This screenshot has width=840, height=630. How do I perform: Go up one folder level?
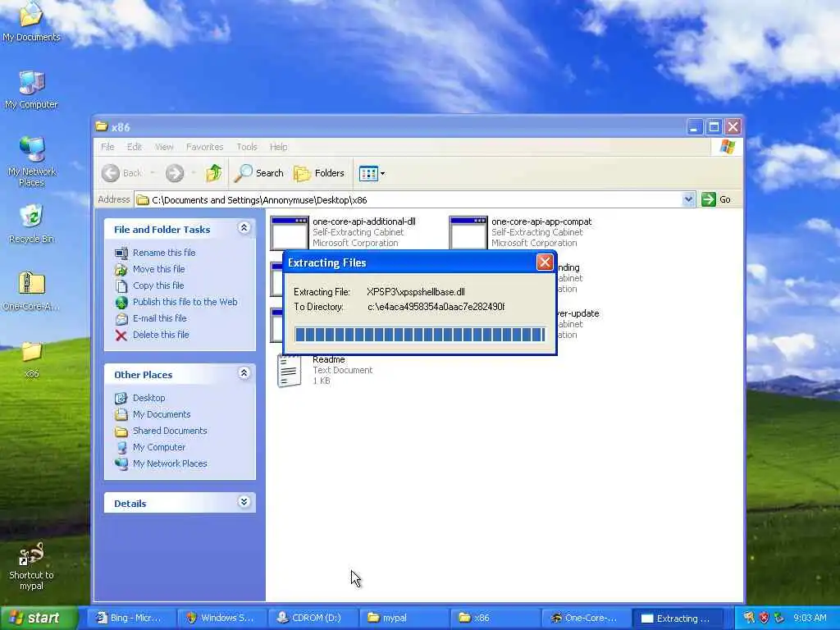(x=214, y=173)
